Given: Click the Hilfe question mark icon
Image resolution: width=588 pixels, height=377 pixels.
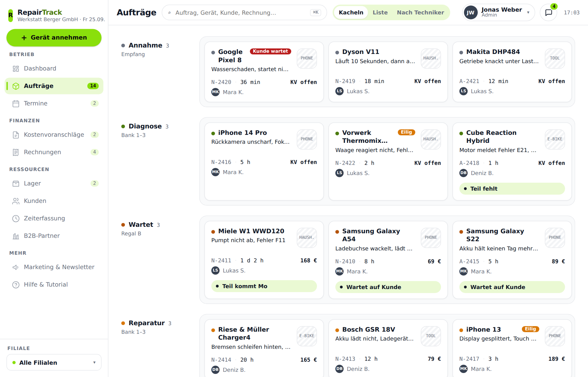Looking at the screenshot, I should point(16,285).
